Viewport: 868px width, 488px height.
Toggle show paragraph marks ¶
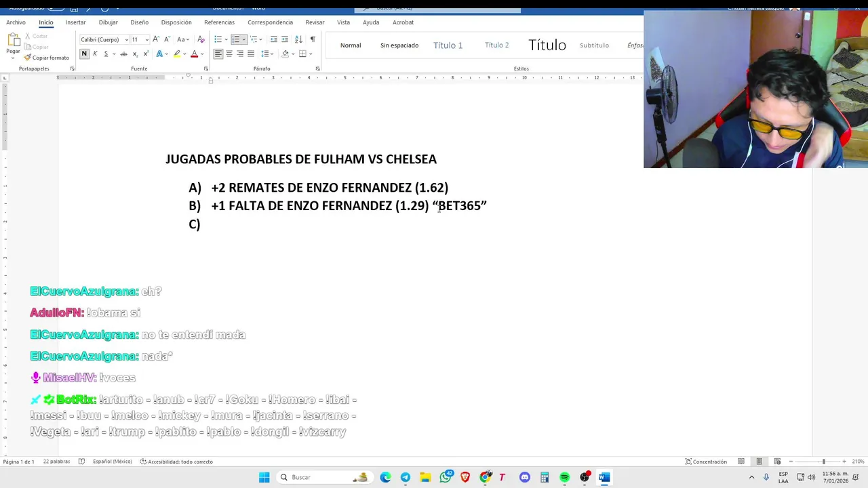pyautogui.click(x=313, y=39)
